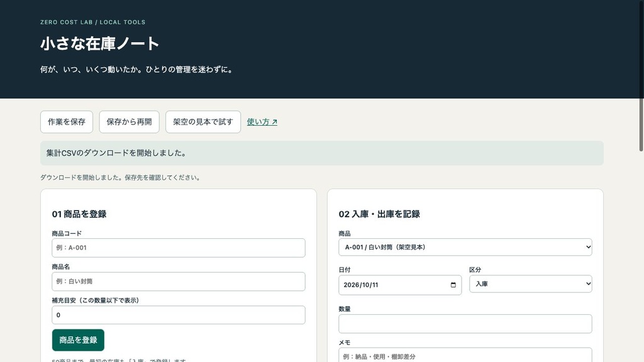Click the 02 入庫・出庫を記録 heading

coord(379,214)
